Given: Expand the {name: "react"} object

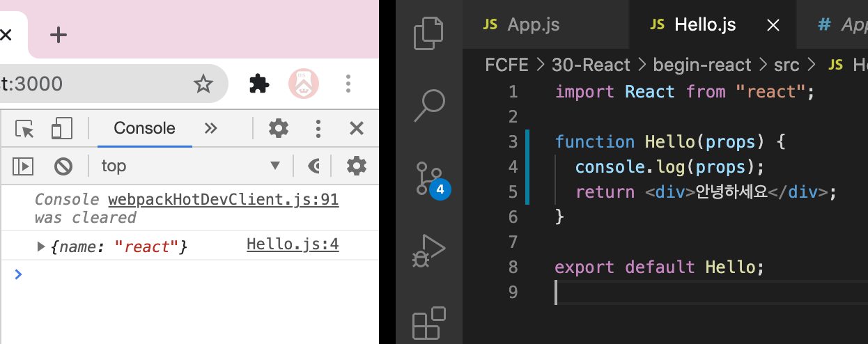Looking at the screenshot, I should [x=41, y=246].
